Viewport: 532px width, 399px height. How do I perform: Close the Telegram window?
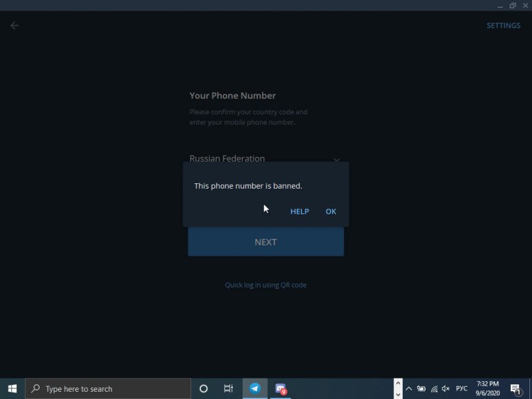[525, 6]
